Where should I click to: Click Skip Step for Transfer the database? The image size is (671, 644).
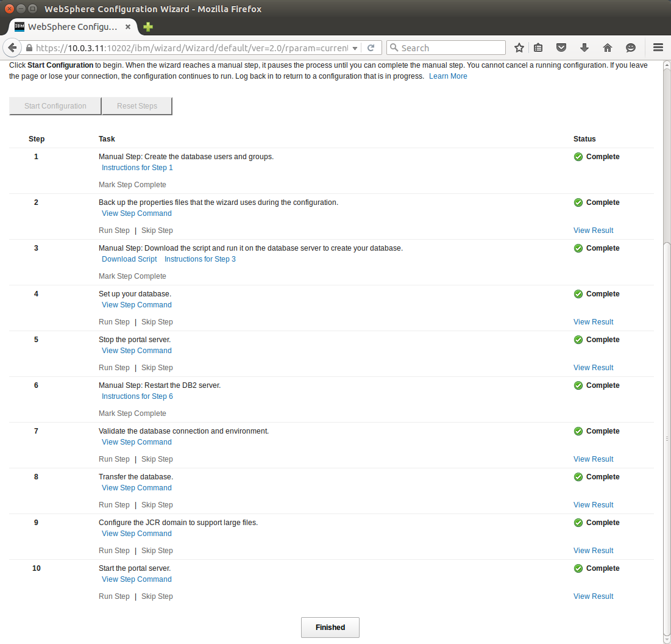tap(157, 506)
